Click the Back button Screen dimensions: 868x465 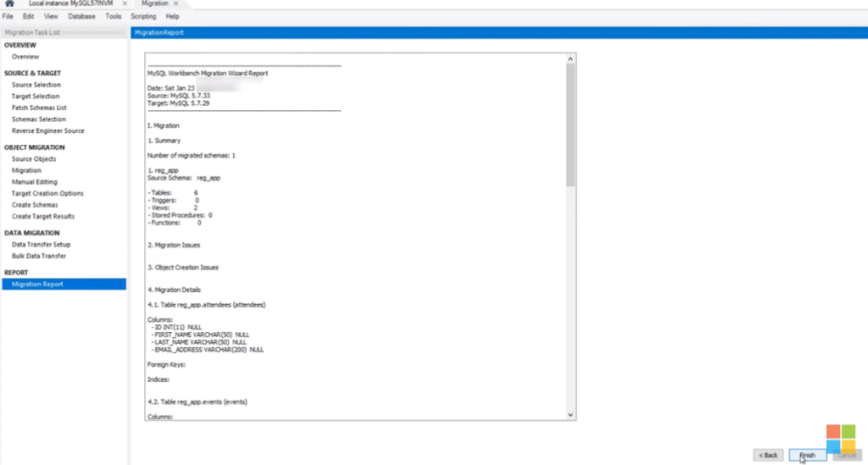click(x=768, y=455)
